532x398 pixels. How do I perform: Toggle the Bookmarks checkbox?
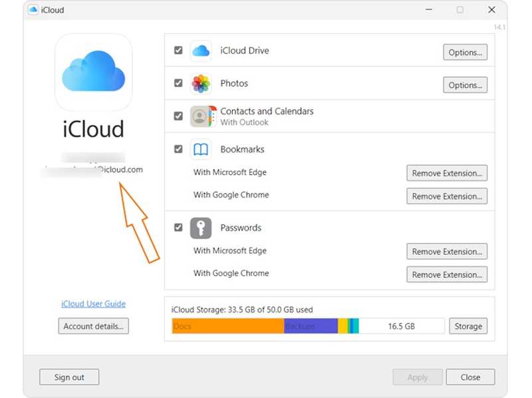click(x=178, y=149)
